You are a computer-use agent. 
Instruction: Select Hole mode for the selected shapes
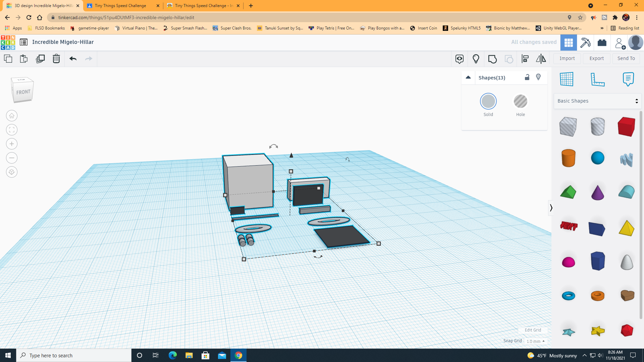point(520,101)
